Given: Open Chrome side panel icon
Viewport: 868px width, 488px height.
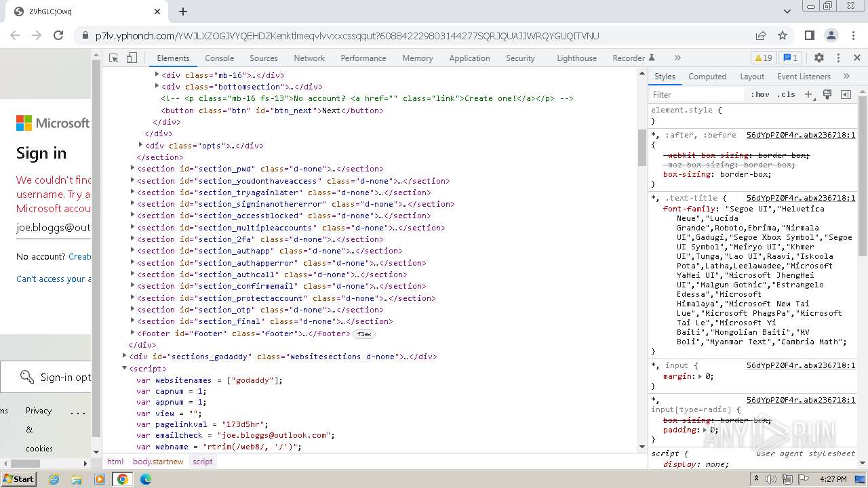Looking at the screenshot, I should pos(809,35).
